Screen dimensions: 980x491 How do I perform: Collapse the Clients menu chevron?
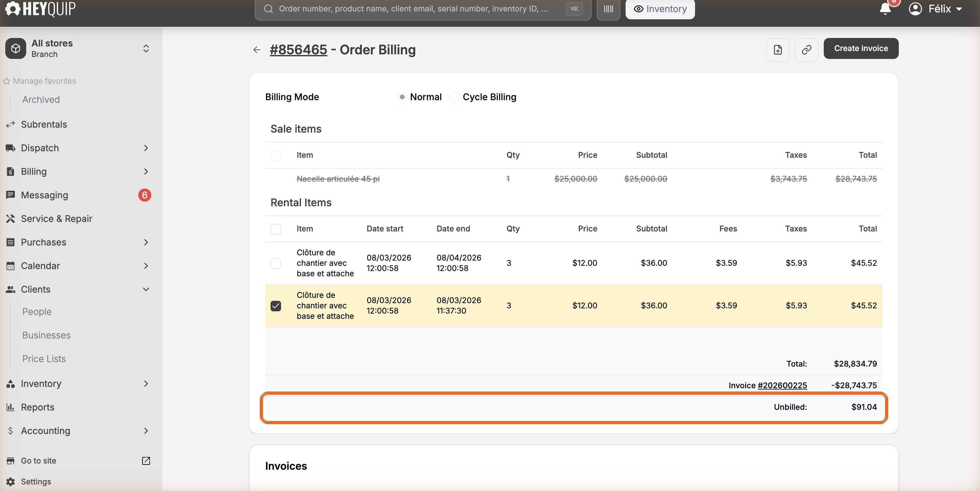[x=146, y=289]
